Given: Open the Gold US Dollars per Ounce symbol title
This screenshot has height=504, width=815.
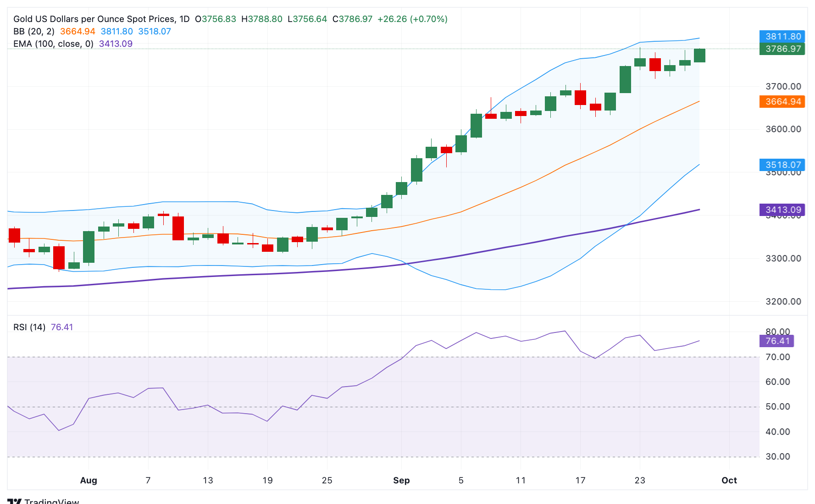Looking at the screenshot, I should point(94,19).
